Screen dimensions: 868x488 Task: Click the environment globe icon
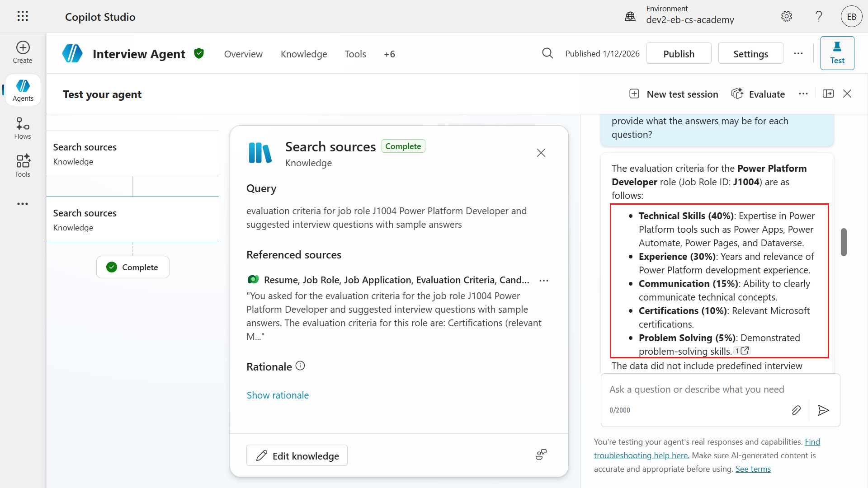(630, 17)
